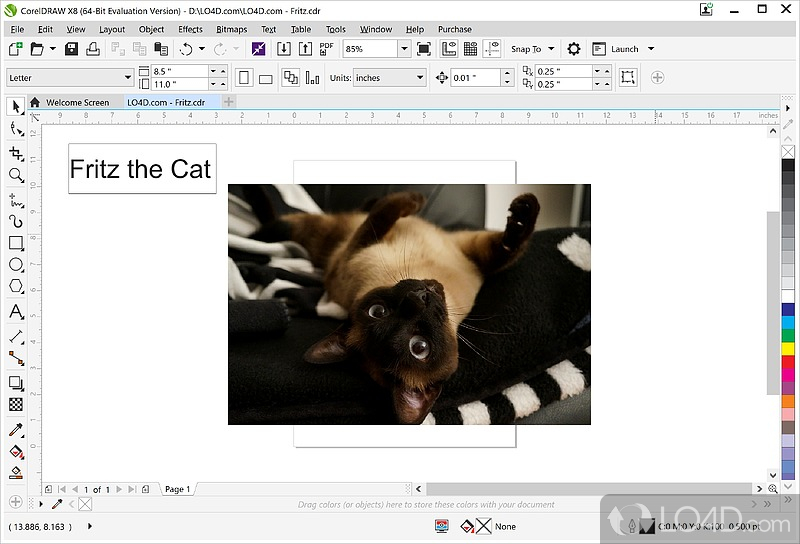Image resolution: width=800 pixels, height=544 pixels.
Task: Activate the Color Eyedropper tool
Action: click(x=15, y=430)
